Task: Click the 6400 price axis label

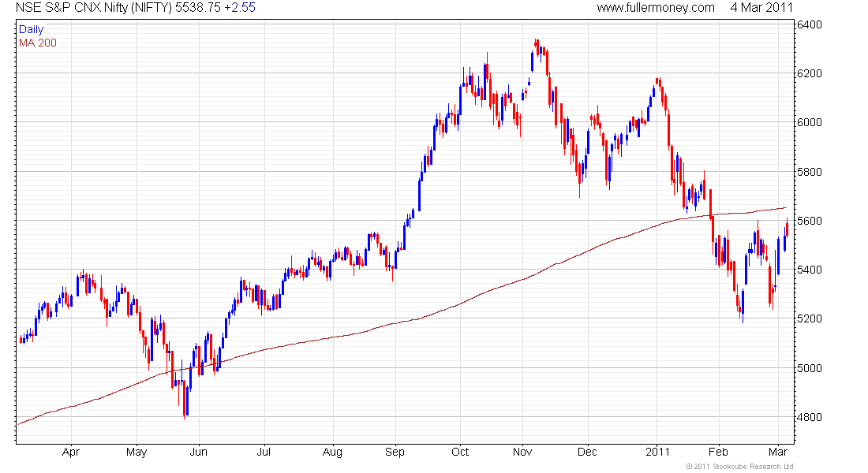Action: pyautogui.click(x=810, y=24)
